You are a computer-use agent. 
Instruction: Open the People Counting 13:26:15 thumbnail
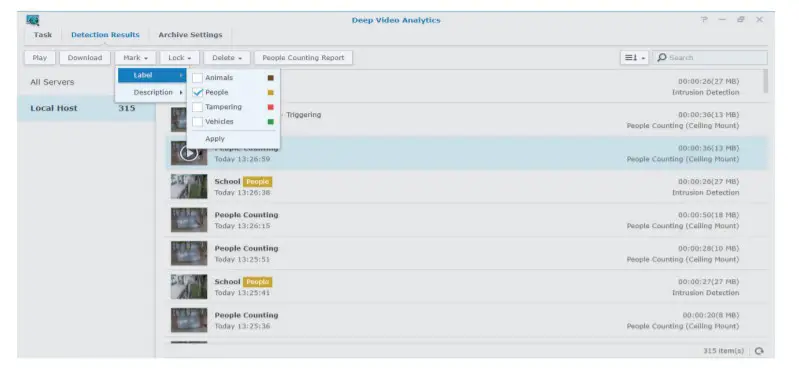pos(189,220)
